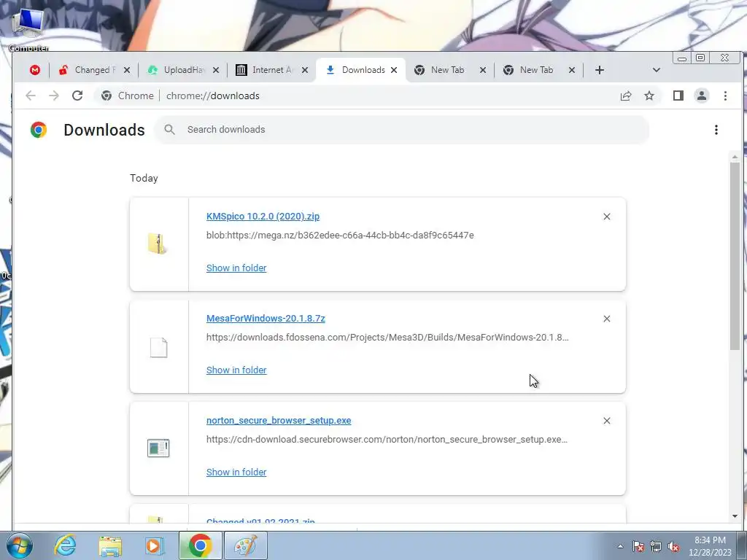Open the MEGA pinned tab
Viewport: 747px width, 560px height.
(x=35, y=70)
